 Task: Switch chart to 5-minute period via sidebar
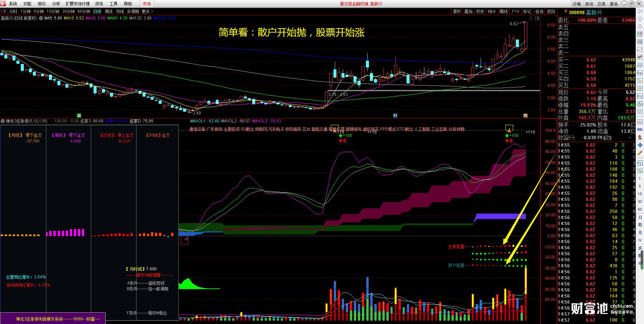[x=640, y=186]
